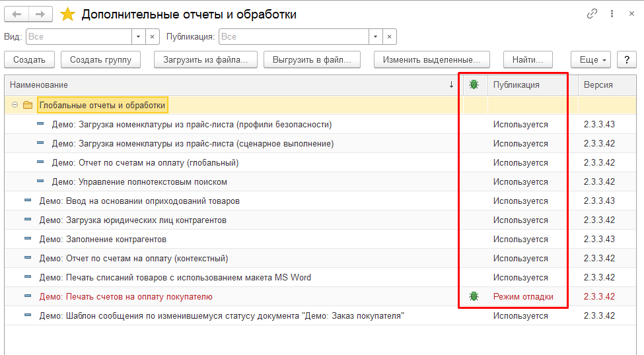Clear the Вид filter with its X button
The height and width of the screenshot is (355, 644).
click(153, 36)
